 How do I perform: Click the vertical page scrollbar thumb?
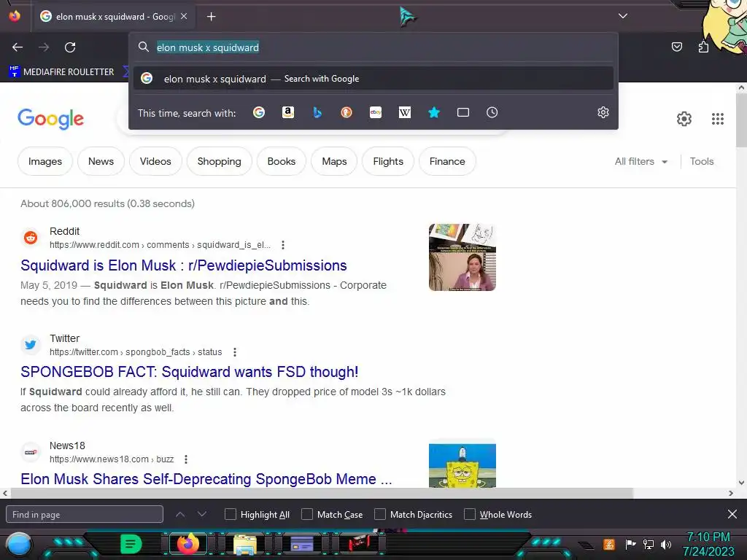pyautogui.click(x=741, y=120)
